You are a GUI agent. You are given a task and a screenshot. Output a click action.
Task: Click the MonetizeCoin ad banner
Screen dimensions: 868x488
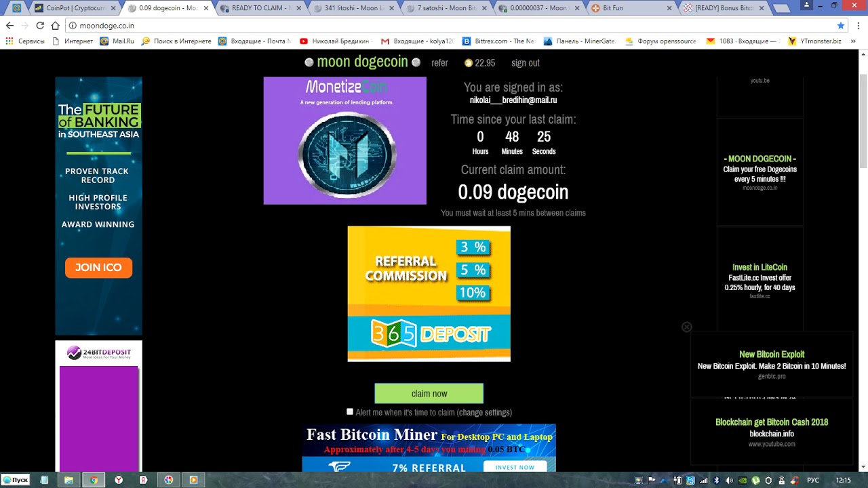[345, 140]
